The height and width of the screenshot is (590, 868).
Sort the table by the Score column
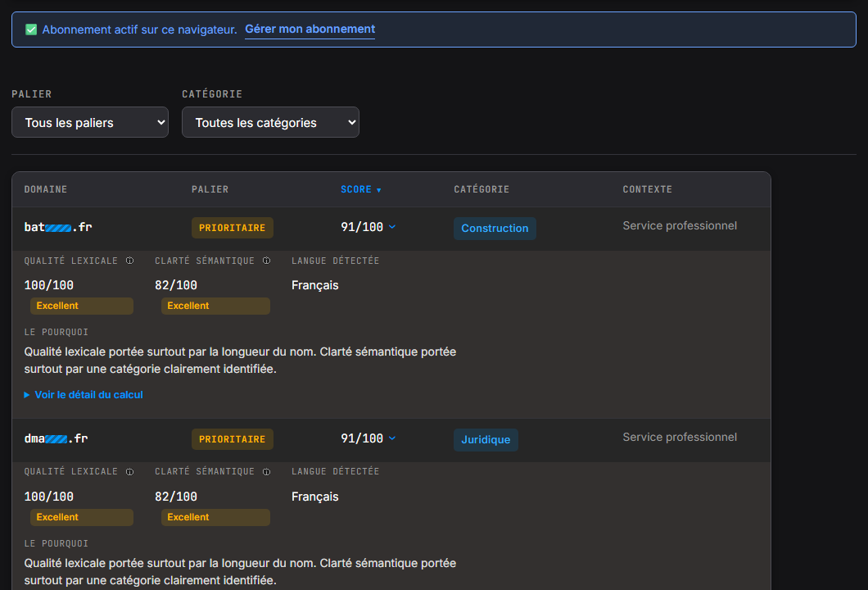pos(361,189)
